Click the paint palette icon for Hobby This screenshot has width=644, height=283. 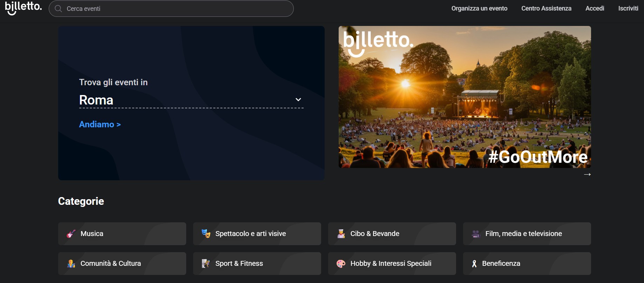click(341, 264)
